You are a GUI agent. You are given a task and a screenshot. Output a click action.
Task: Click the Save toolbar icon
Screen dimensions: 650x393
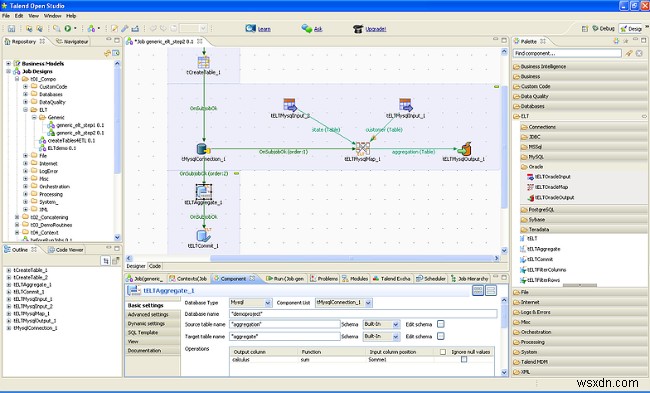(x=11, y=29)
